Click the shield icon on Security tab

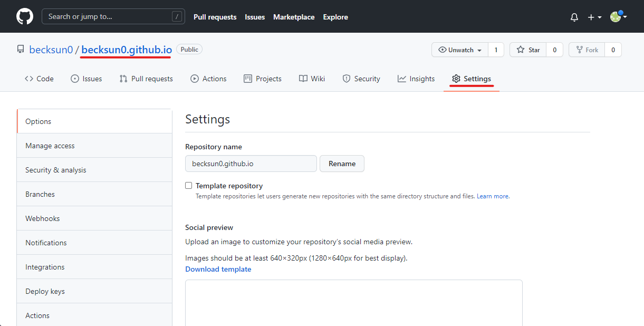click(x=347, y=79)
